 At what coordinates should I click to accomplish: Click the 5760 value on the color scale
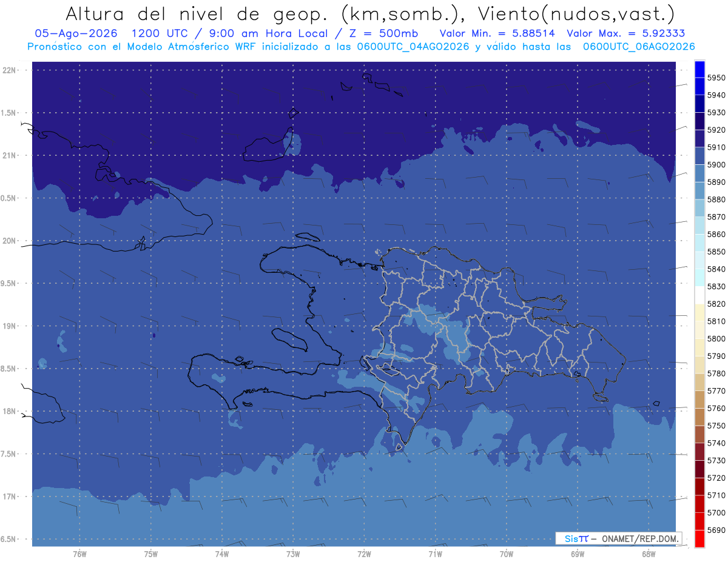[716, 408]
